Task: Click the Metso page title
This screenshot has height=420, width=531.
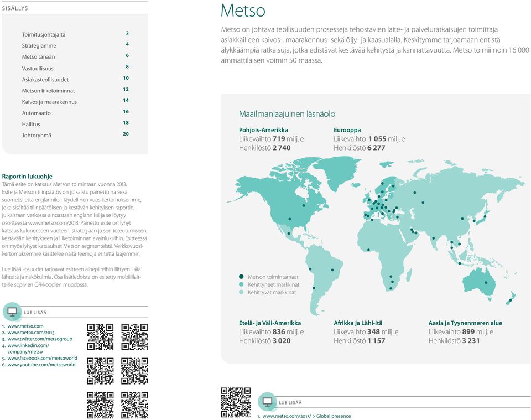Action: (243, 10)
